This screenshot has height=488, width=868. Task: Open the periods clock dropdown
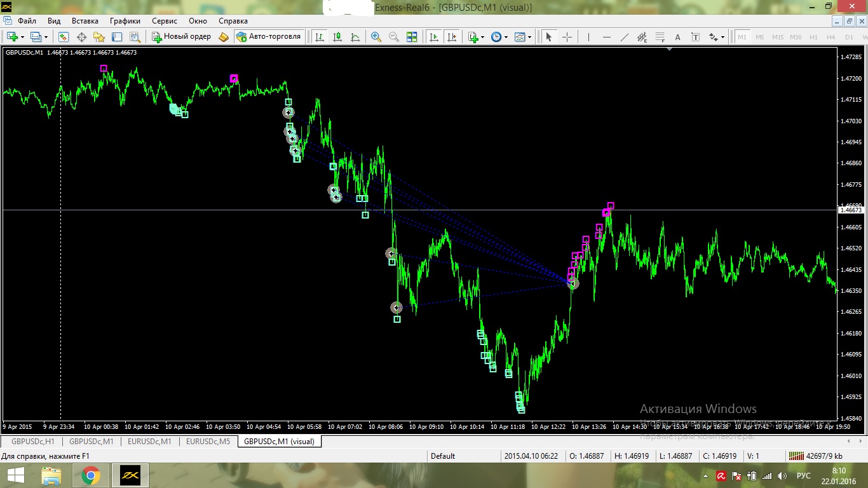(499, 37)
